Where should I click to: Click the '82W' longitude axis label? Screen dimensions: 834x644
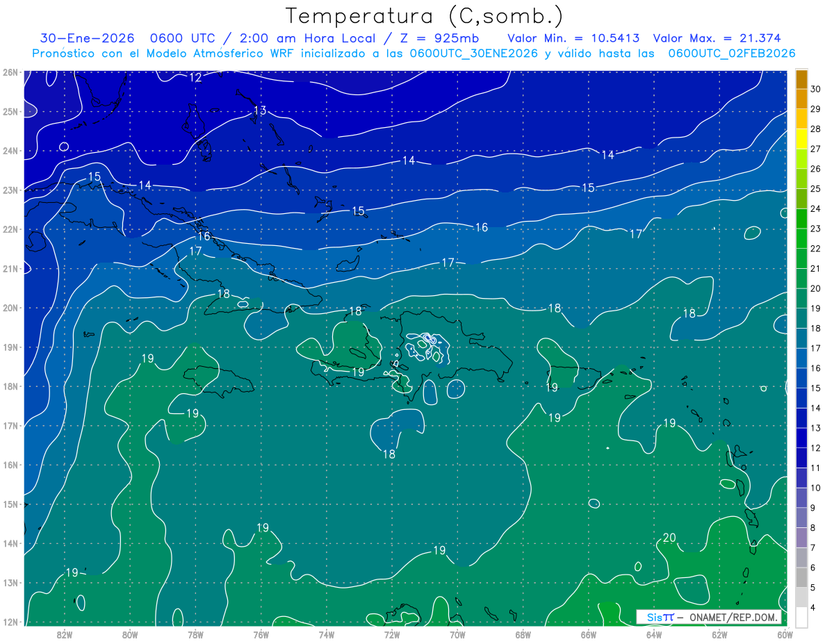pyautogui.click(x=65, y=634)
